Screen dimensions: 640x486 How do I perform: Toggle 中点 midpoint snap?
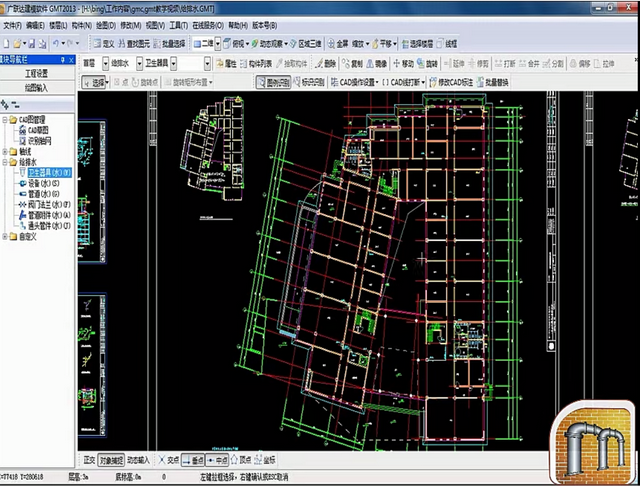[217, 460]
